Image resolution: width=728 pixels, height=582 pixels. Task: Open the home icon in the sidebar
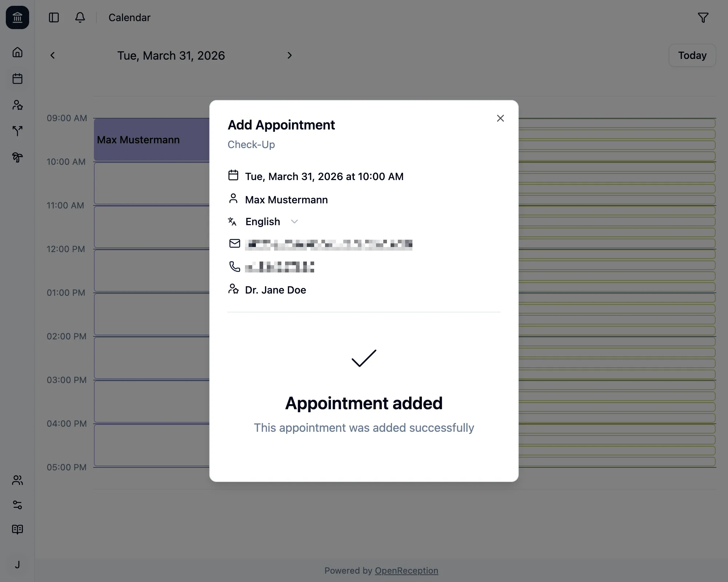coord(17,52)
